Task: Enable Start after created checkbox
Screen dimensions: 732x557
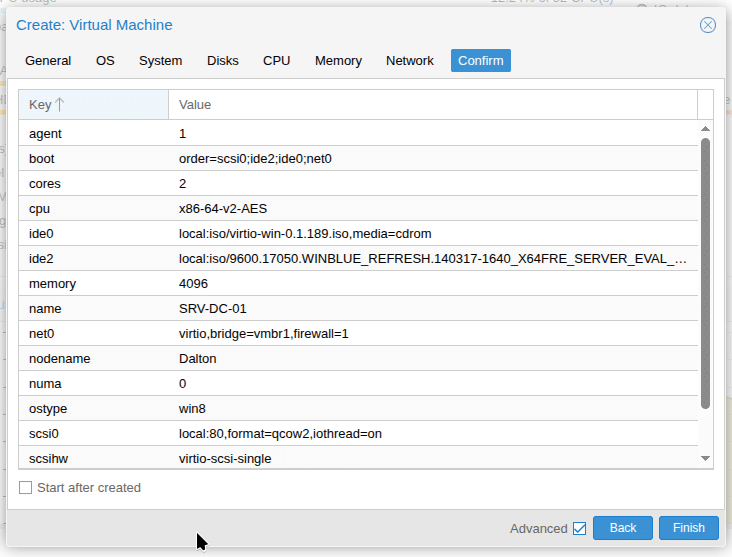Action: pos(26,488)
